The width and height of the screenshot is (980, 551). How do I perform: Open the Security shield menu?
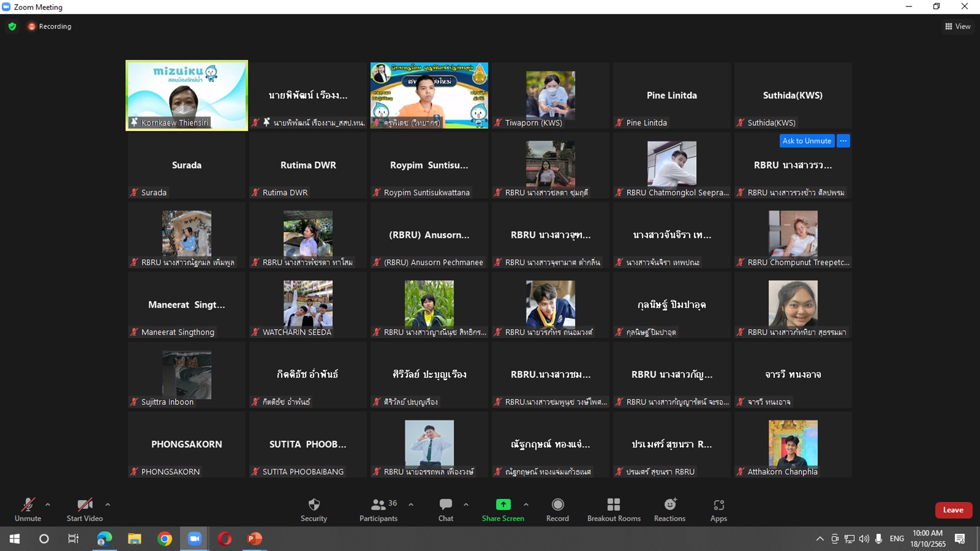pyautogui.click(x=314, y=509)
